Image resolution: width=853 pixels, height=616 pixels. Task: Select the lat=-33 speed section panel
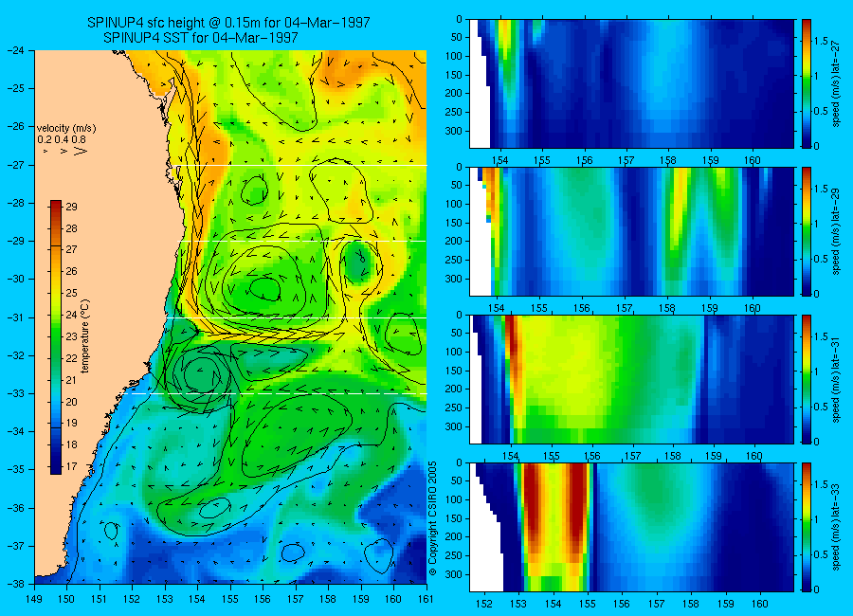pyautogui.click(x=631, y=527)
